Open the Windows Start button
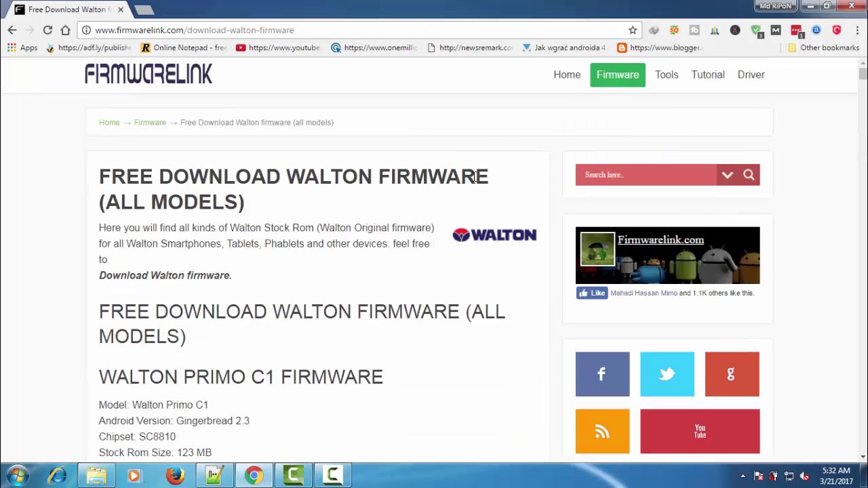 pyautogui.click(x=18, y=476)
